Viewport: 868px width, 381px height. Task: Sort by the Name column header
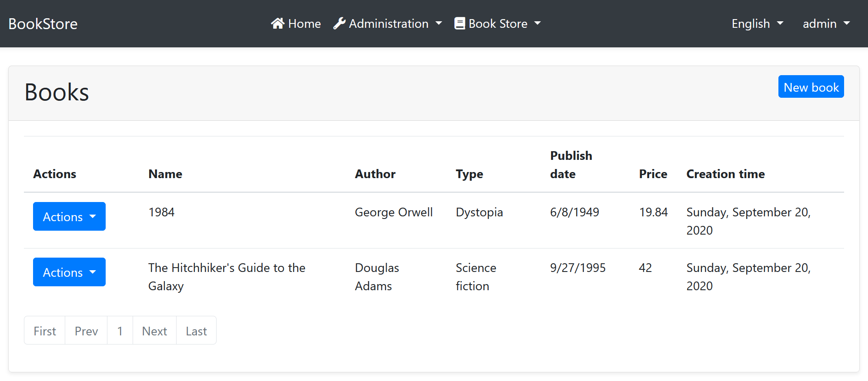coord(165,174)
